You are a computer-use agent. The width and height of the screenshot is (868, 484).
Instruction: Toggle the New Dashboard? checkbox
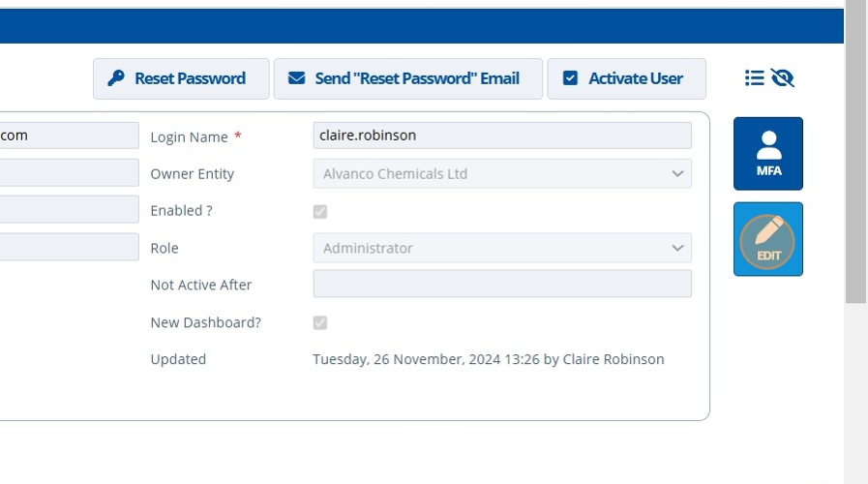(320, 322)
